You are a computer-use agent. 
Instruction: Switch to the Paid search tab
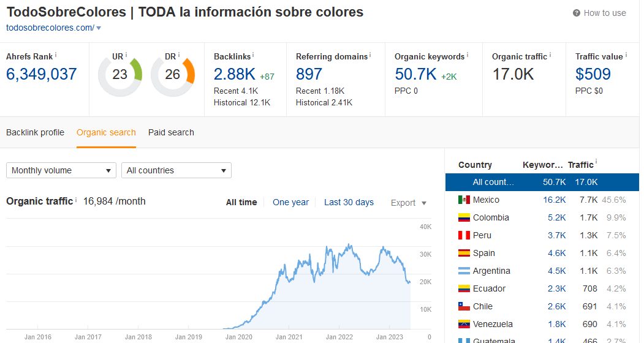pyautogui.click(x=172, y=133)
